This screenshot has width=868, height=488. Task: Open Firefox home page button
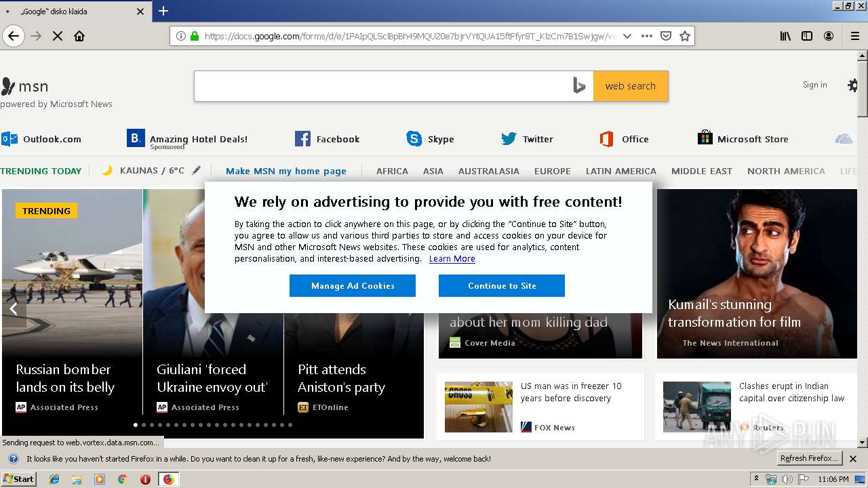point(79,36)
